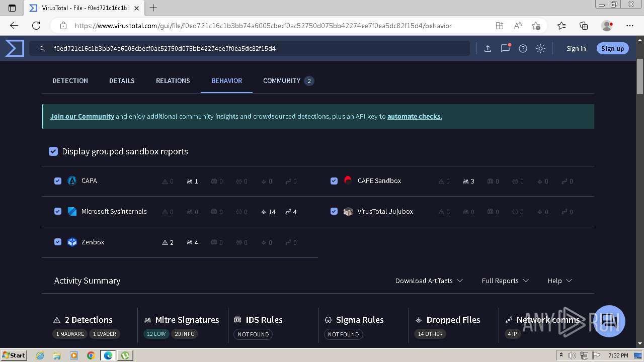Click Microsoft Sysinternals dropped files count 14

(268, 212)
